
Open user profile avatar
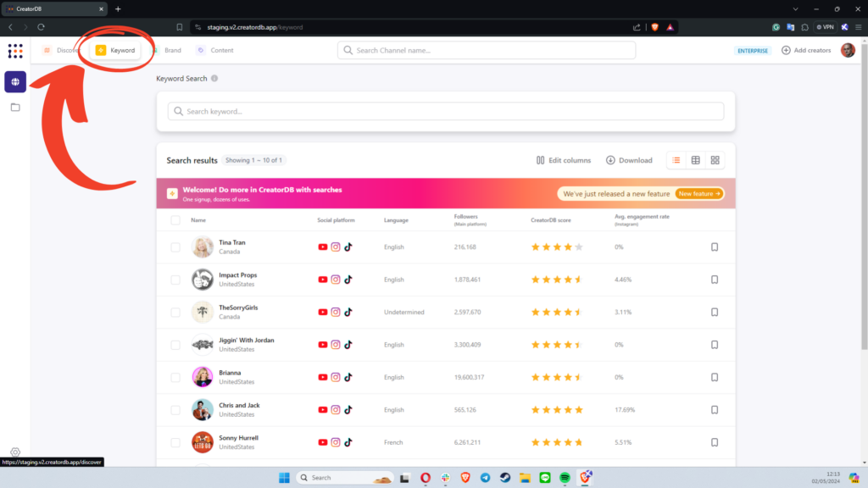tap(848, 50)
